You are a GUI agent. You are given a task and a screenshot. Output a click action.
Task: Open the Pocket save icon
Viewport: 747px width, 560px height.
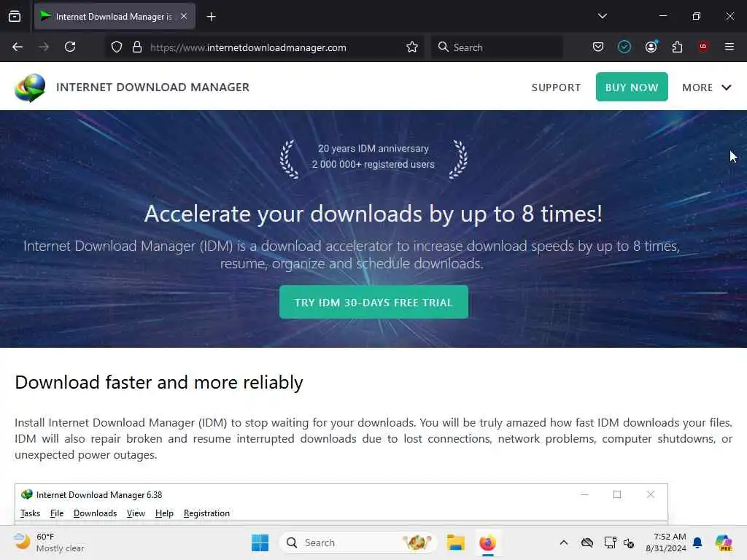tap(598, 47)
